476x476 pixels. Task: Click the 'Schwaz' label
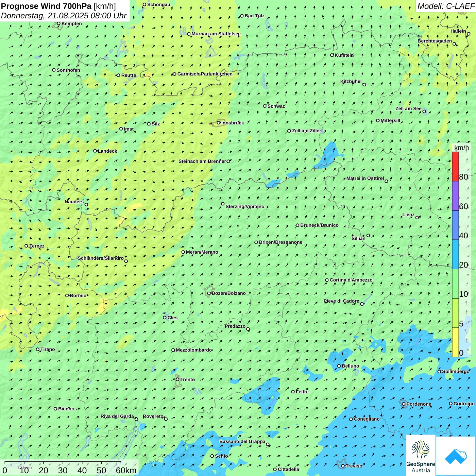(x=276, y=106)
